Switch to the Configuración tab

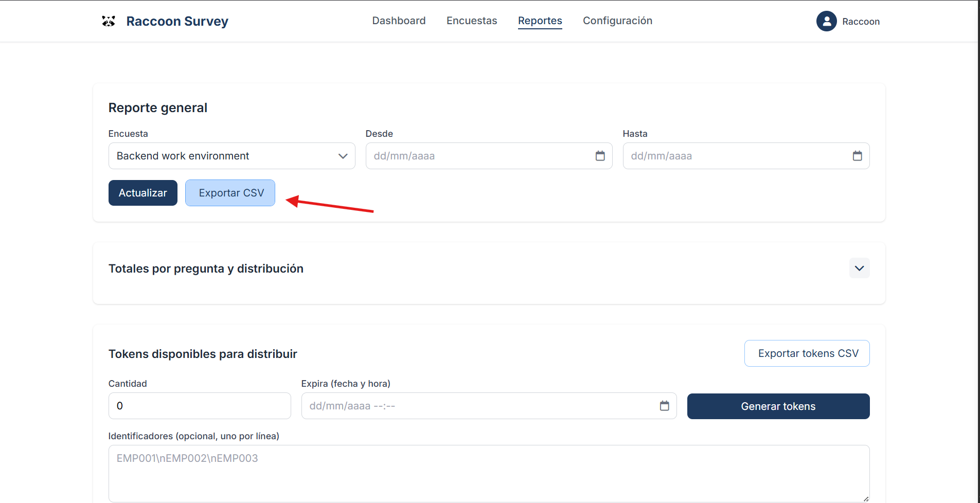click(617, 21)
